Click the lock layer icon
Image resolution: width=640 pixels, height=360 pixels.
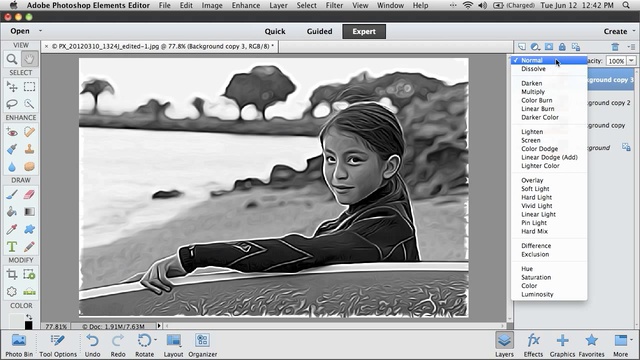tap(562, 47)
